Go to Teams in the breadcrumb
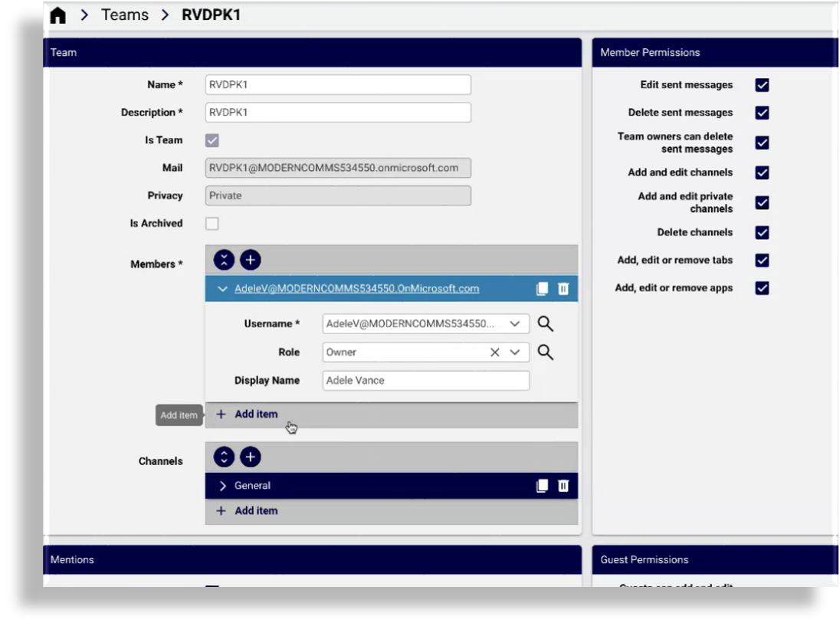840x626 pixels. pyautogui.click(x=125, y=15)
